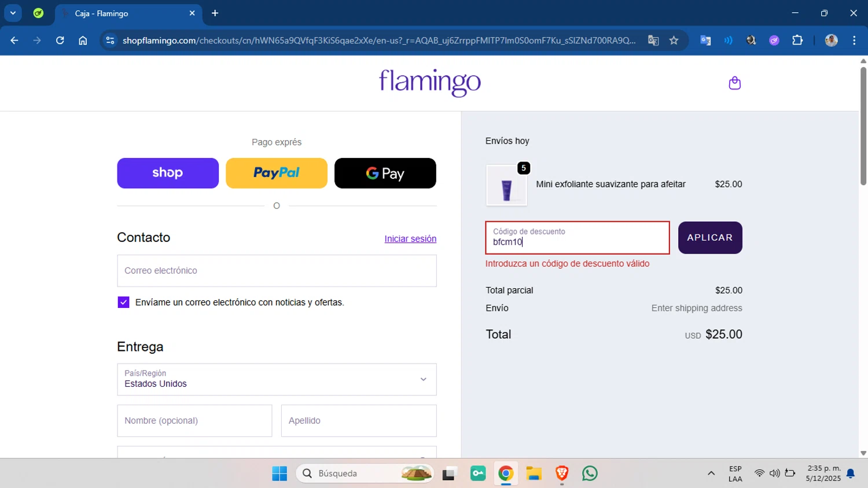Pay with PayPal
The height and width of the screenshot is (488, 868).
pyautogui.click(x=277, y=173)
